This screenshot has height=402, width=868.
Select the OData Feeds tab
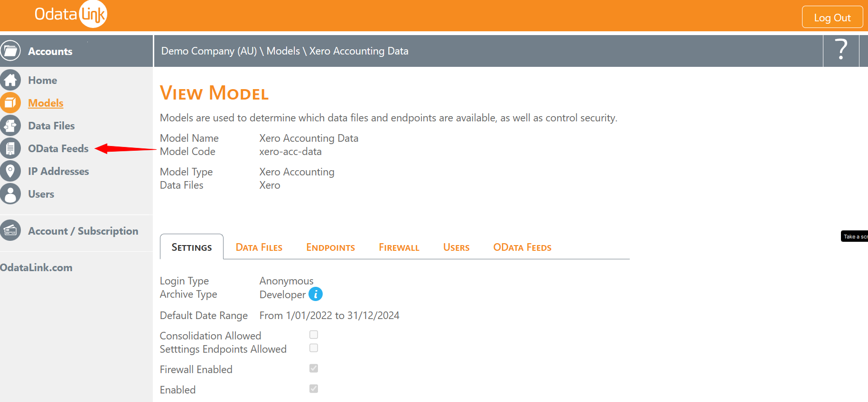pyautogui.click(x=522, y=247)
